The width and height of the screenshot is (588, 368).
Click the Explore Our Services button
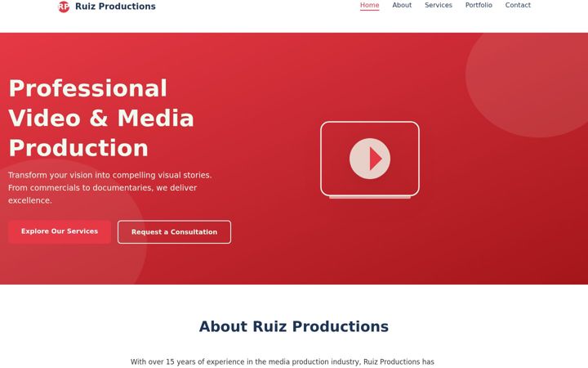(x=60, y=231)
